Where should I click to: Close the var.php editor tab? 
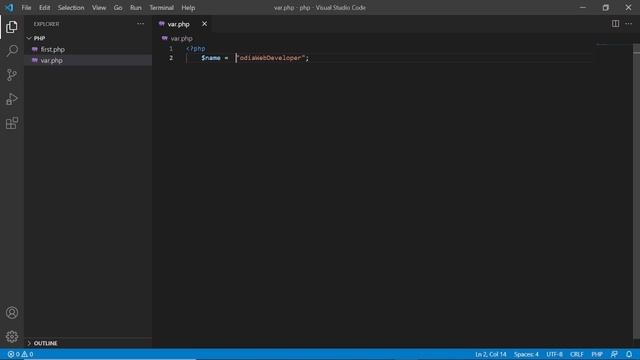[x=204, y=24]
